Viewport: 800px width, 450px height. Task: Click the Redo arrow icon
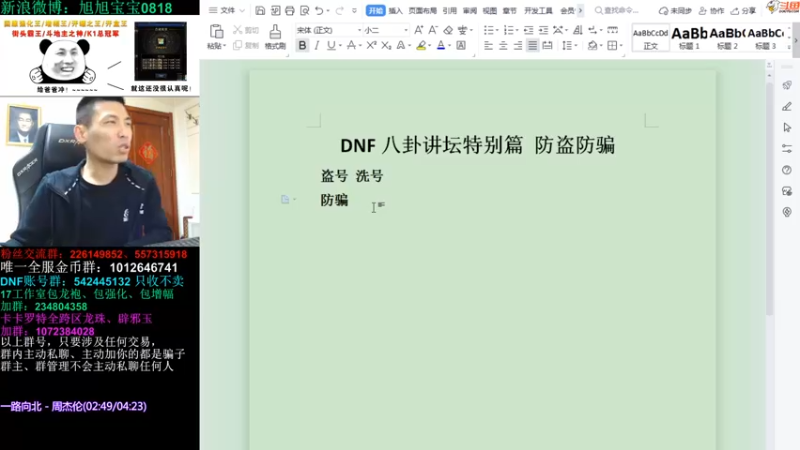[x=339, y=10]
